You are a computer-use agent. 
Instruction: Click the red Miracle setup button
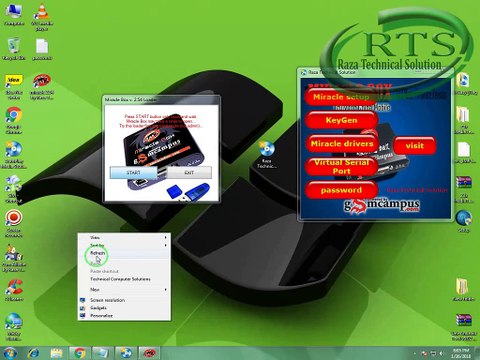[x=341, y=97]
